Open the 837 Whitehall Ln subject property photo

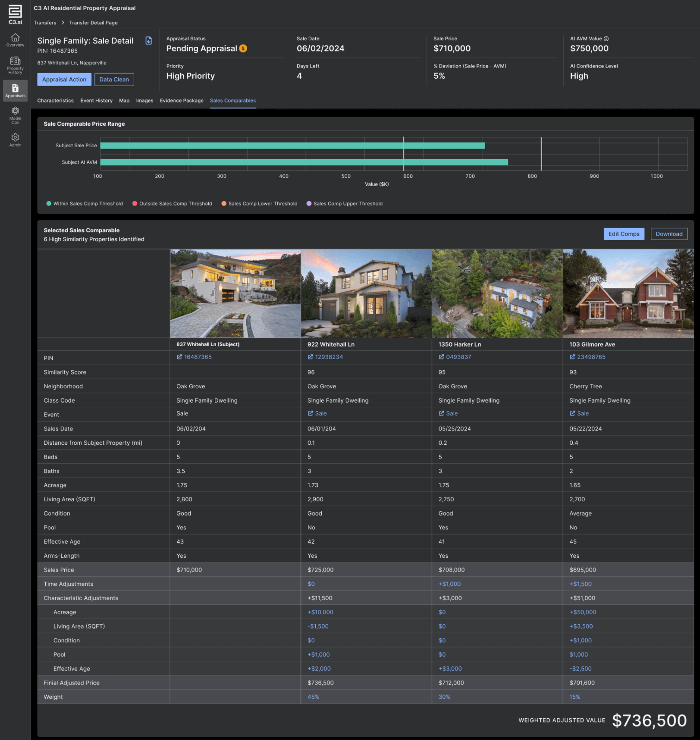pos(235,294)
